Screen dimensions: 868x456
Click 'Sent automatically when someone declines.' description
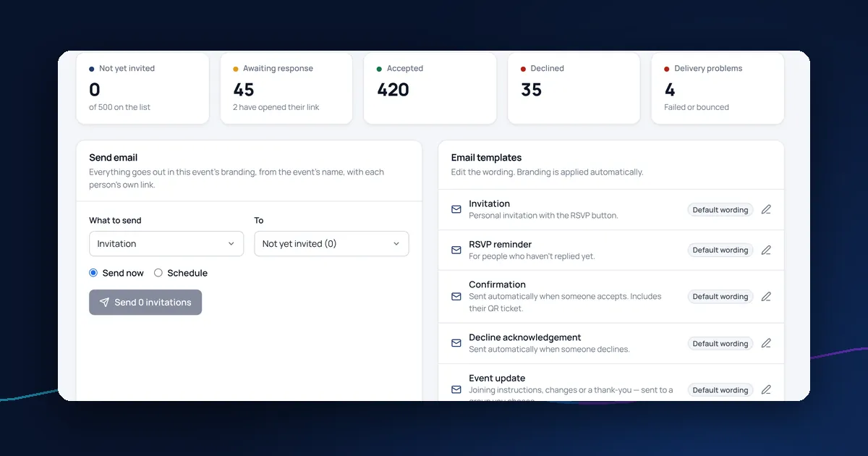(x=550, y=350)
